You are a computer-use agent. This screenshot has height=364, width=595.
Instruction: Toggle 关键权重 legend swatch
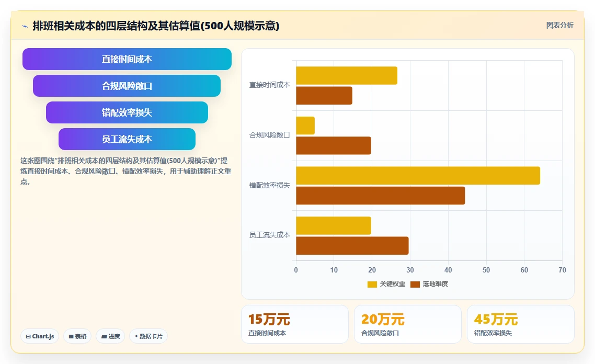(372, 285)
